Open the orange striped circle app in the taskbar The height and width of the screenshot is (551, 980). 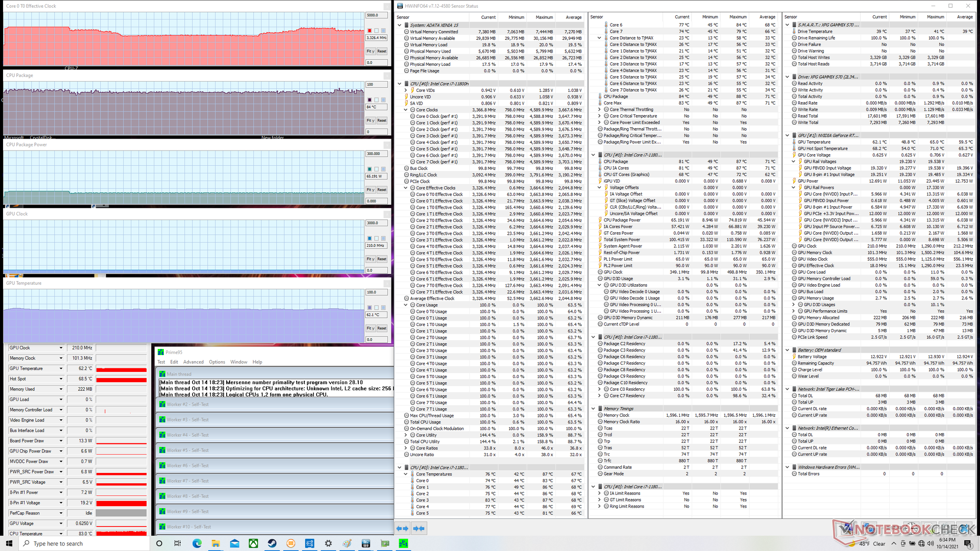(x=290, y=543)
